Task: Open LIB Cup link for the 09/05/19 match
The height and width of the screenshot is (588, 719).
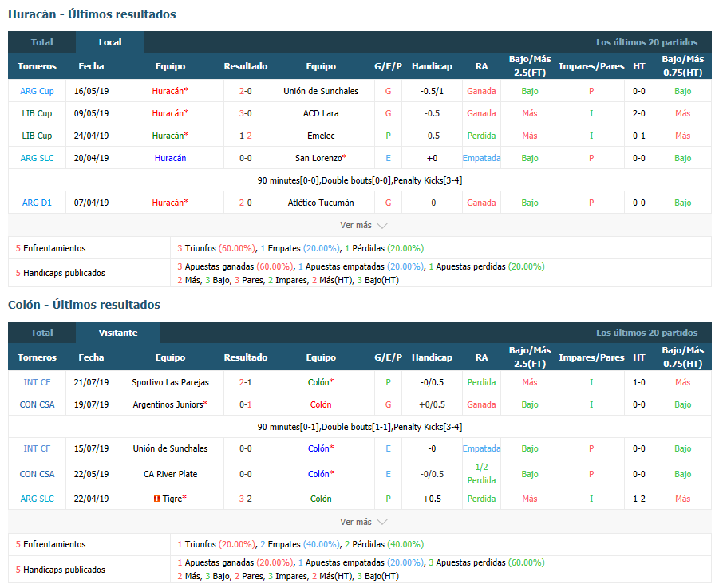Action: point(37,113)
